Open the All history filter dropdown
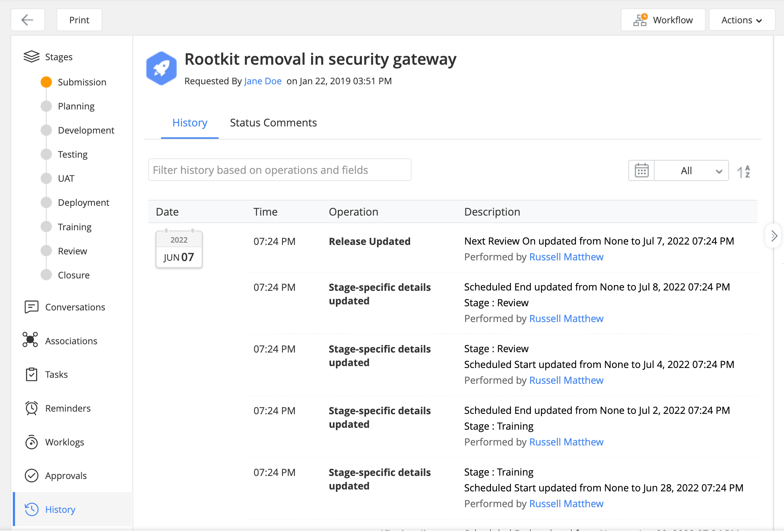784x532 pixels. tap(691, 171)
